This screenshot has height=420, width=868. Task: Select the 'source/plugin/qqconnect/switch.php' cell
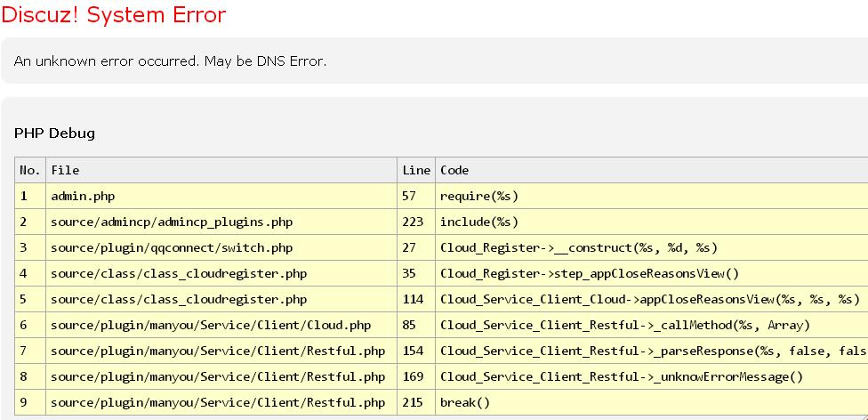(221, 247)
